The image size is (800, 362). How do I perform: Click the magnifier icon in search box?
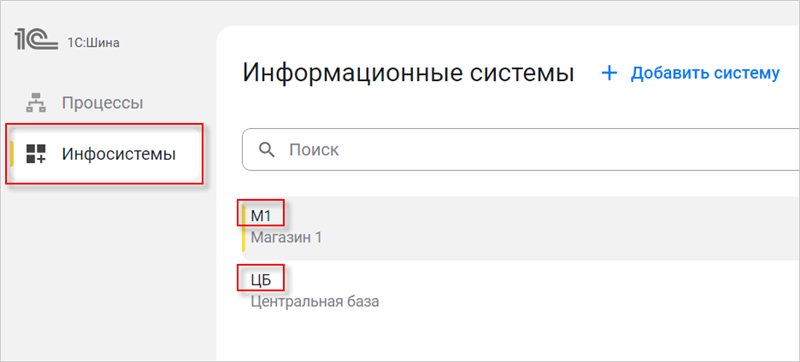point(266,150)
